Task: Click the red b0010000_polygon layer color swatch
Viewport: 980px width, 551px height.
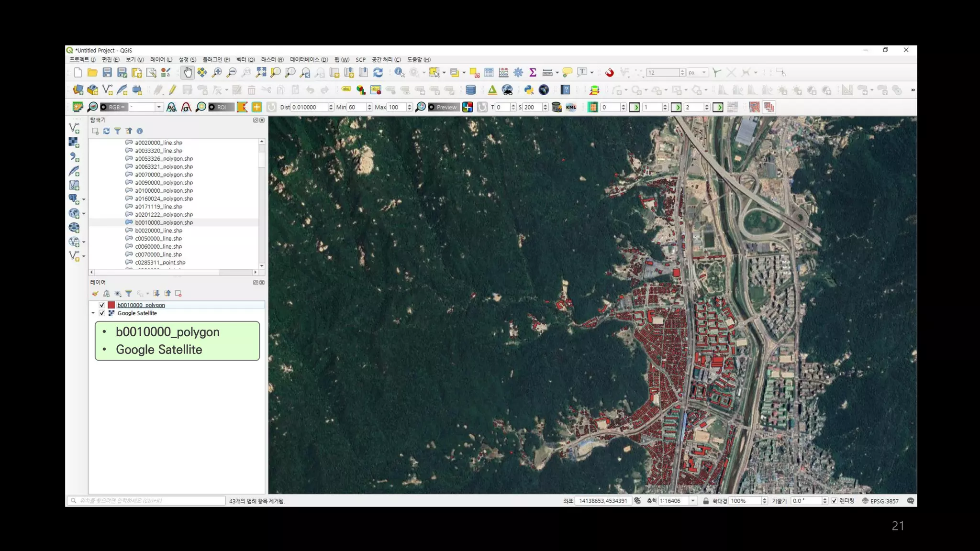Action: 111,305
